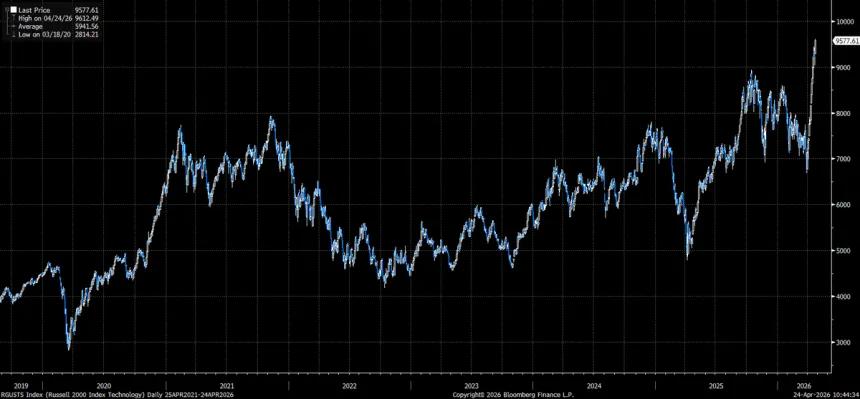Click the 9000 y-axis label
860x399 pixels.
pos(842,68)
